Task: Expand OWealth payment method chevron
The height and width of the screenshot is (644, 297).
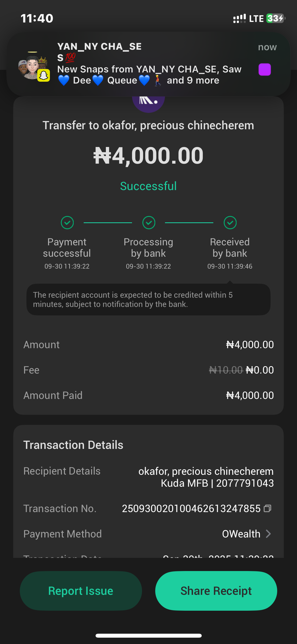Action: [268, 534]
